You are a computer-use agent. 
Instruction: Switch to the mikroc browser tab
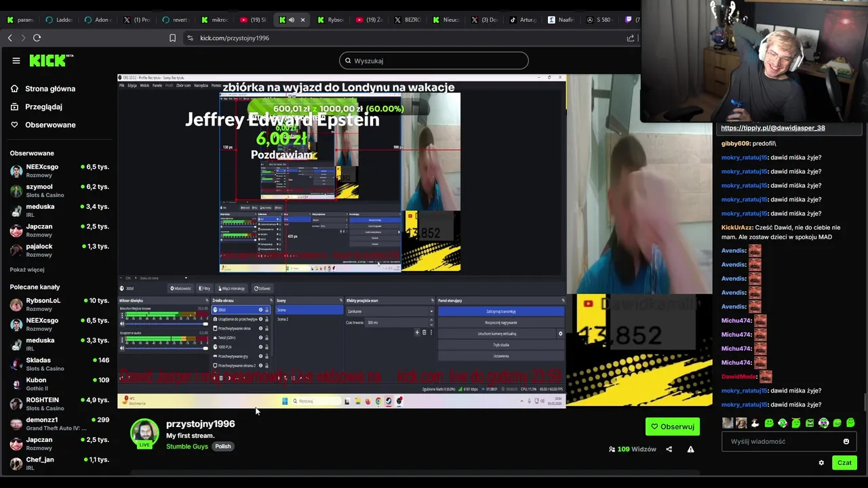[x=215, y=20]
